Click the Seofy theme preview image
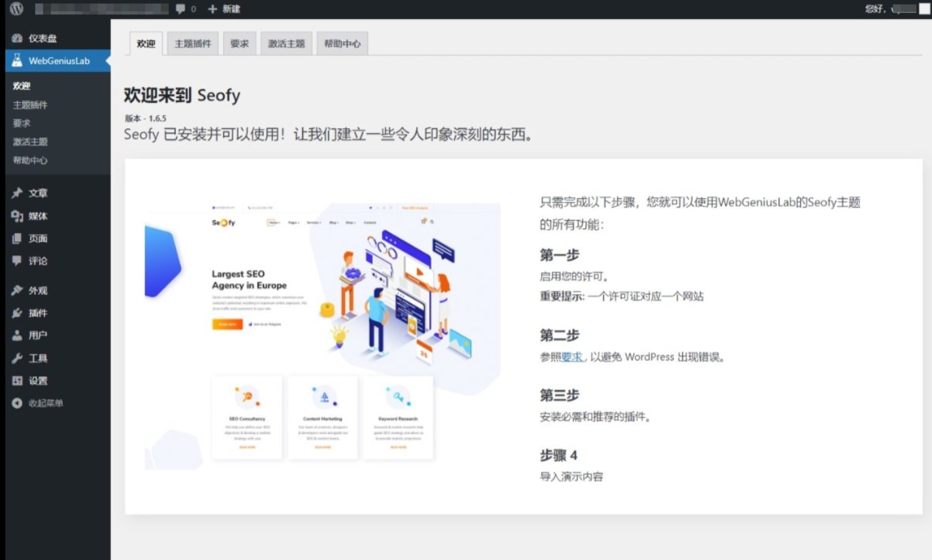 (323, 336)
